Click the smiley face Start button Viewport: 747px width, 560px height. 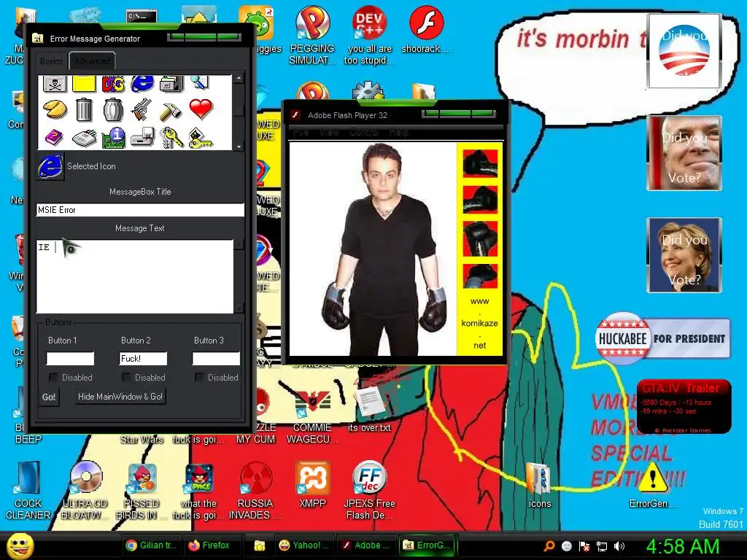(x=20, y=545)
